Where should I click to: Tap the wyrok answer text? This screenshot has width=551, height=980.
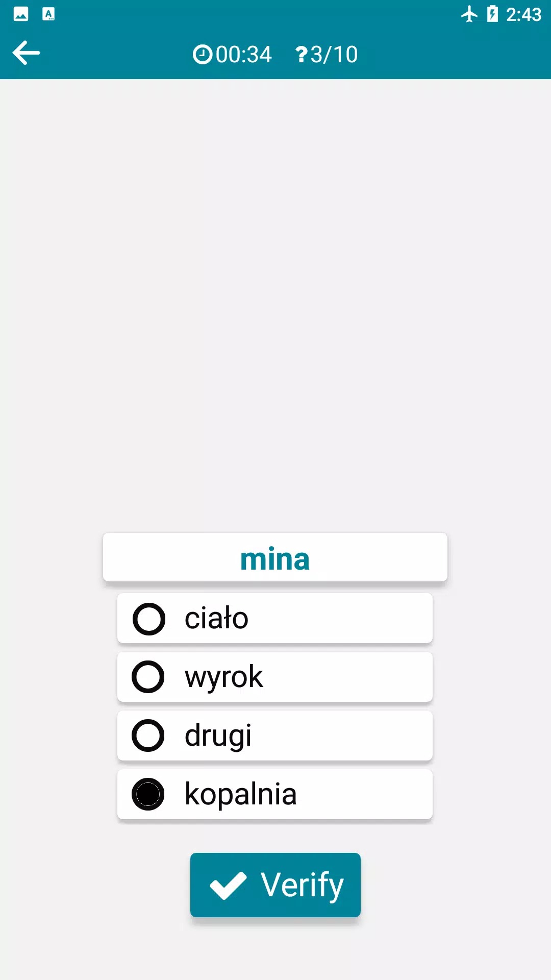(x=224, y=677)
